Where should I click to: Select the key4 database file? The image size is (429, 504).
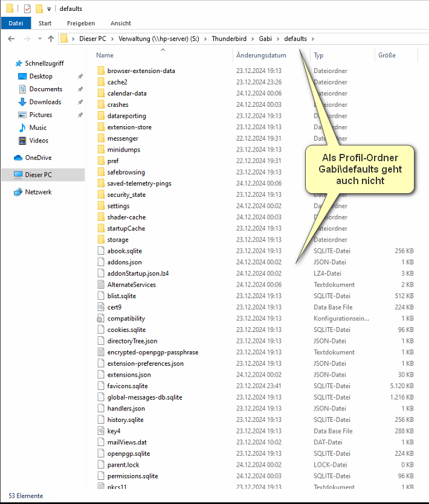tap(114, 431)
